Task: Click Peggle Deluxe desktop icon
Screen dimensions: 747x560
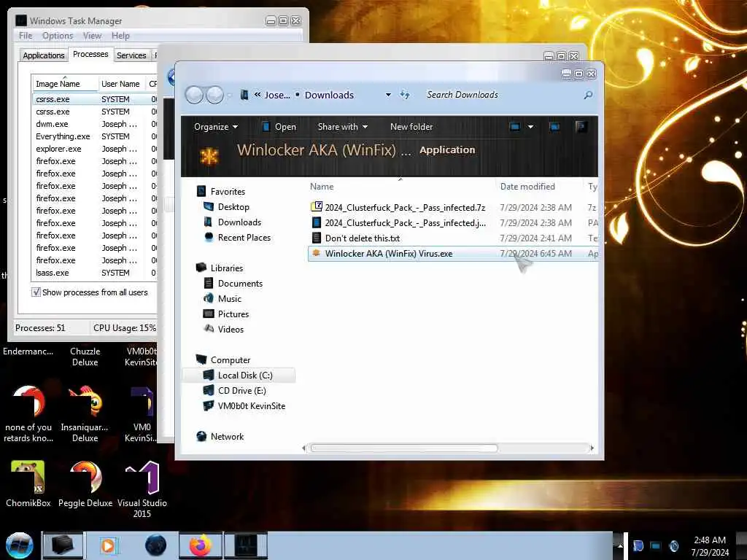Action: pos(85,483)
